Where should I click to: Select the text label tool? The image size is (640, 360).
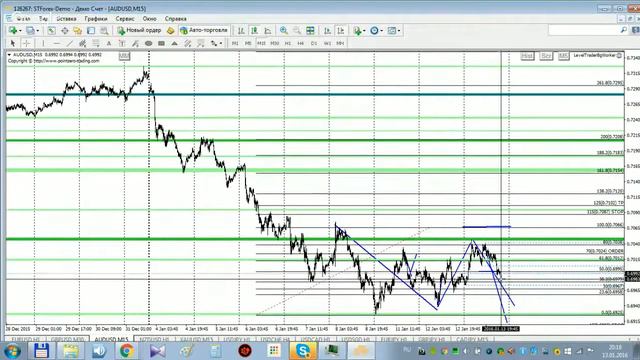click(122, 43)
